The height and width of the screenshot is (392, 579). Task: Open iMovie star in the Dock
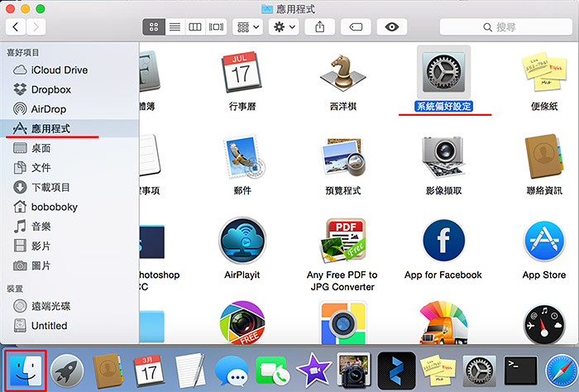click(x=313, y=370)
